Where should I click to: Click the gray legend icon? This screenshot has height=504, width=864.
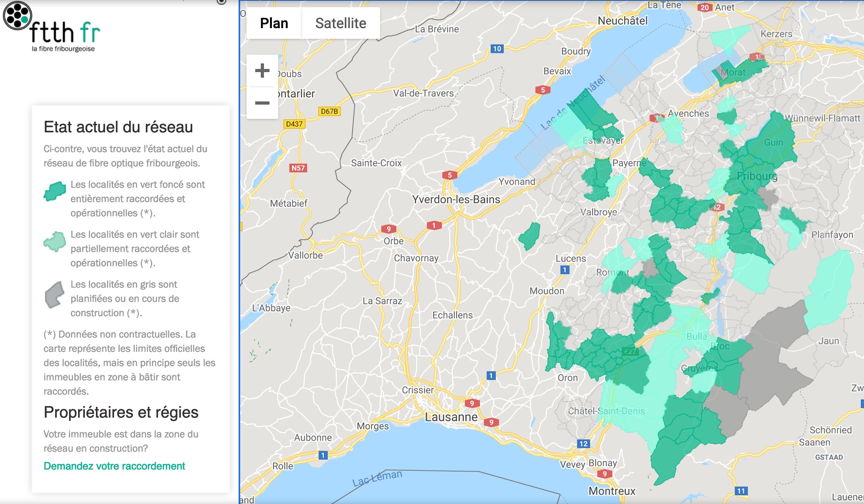click(55, 295)
